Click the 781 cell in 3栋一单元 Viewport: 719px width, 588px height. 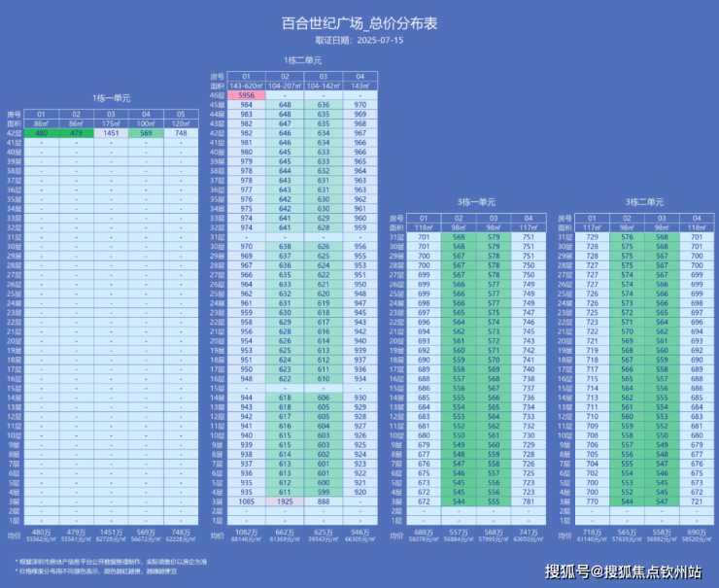click(528, 502)
